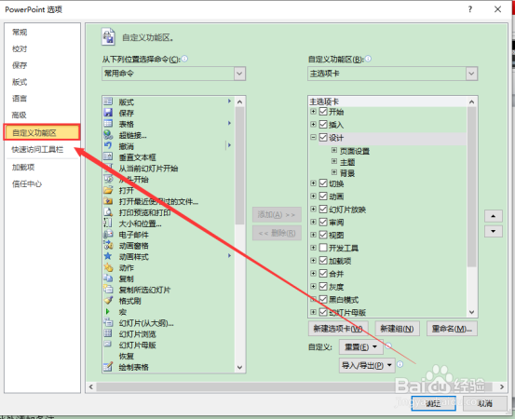Click the 版式 layout command icon
The image size is (515, 420).
pos(108,102)
